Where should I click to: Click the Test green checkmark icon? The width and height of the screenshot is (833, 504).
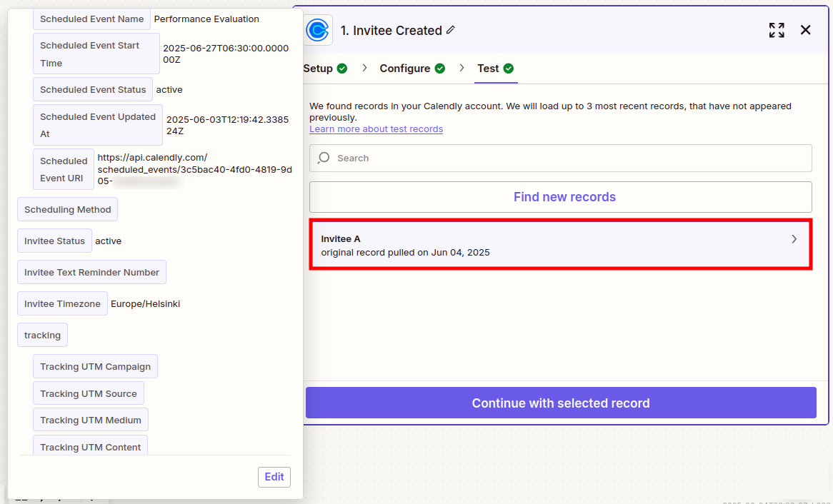pyautogui.click(x=509, y=69)
